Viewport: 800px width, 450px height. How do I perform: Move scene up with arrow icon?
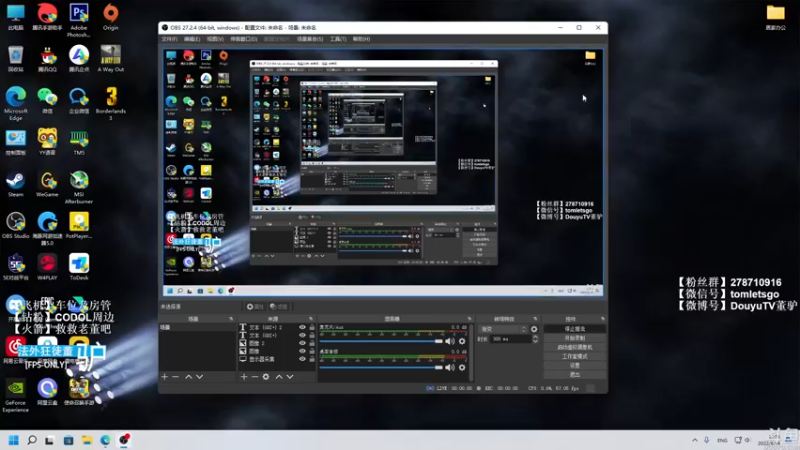click(x=188, y=377)
